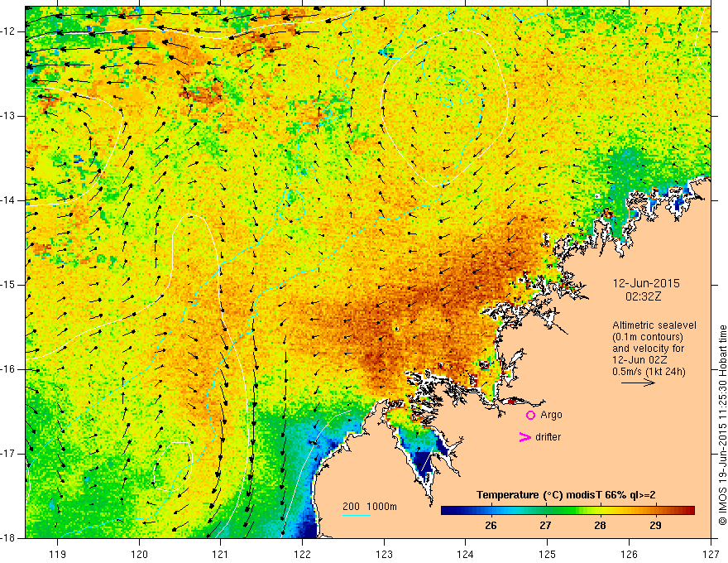The image size is (728, 563).
Task: Click the 'Temperature (°C) modisT 66% ql>=2' title
Action: [566, 495]
